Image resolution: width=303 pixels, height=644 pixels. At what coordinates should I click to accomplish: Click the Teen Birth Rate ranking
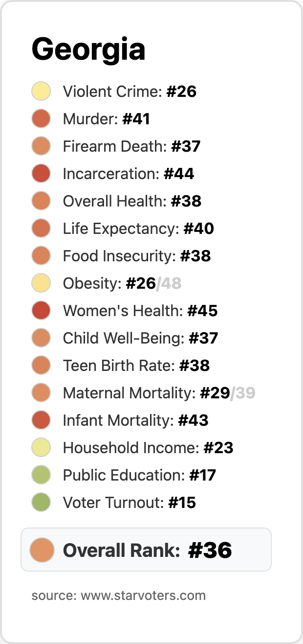tap(136, 366)
